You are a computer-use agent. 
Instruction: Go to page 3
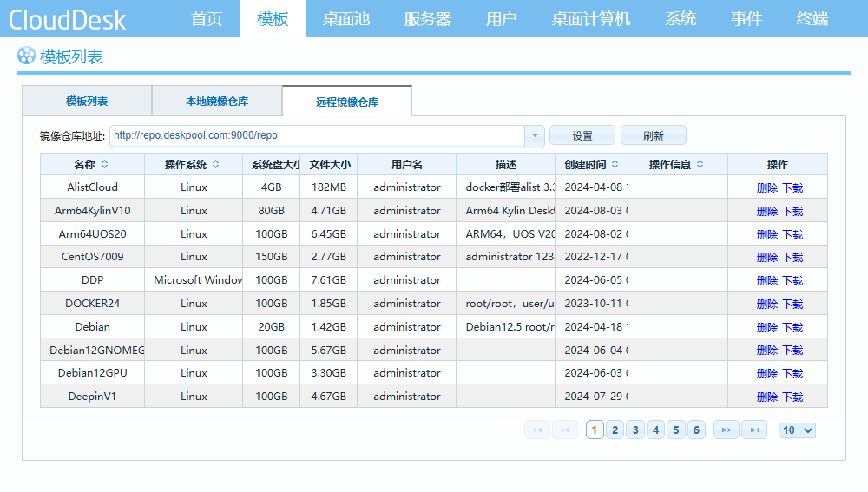tap(635, 430)
